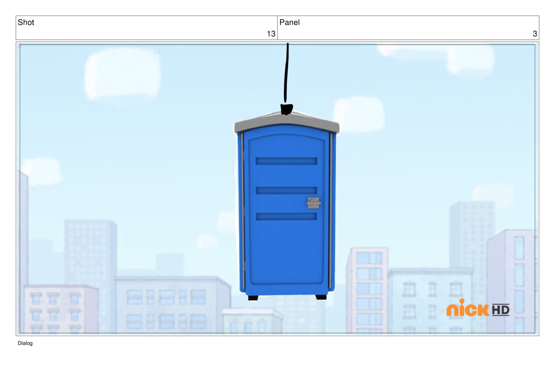This screenshot has height=392, width=555.
Task: Click the 'Shot' header label
Action: tap(26, 22)
